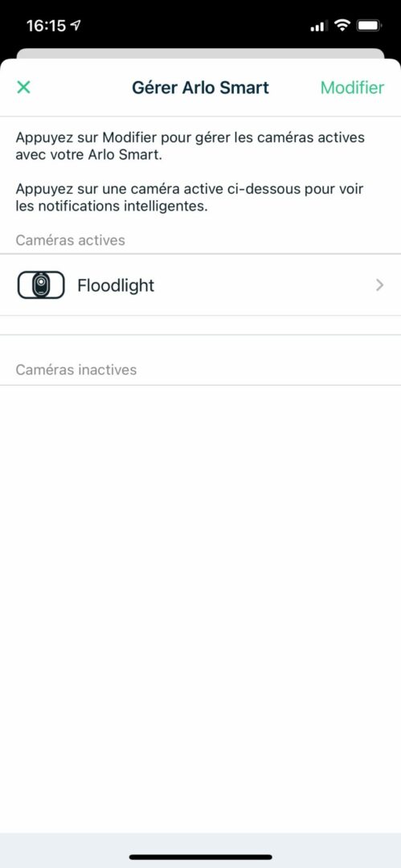Tap the 16:15 clock in status bar

(x=47, y=26)
